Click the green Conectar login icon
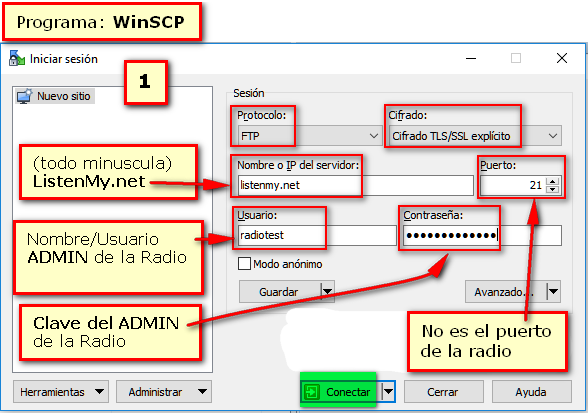The image size is (588, 413). point(311,392)
